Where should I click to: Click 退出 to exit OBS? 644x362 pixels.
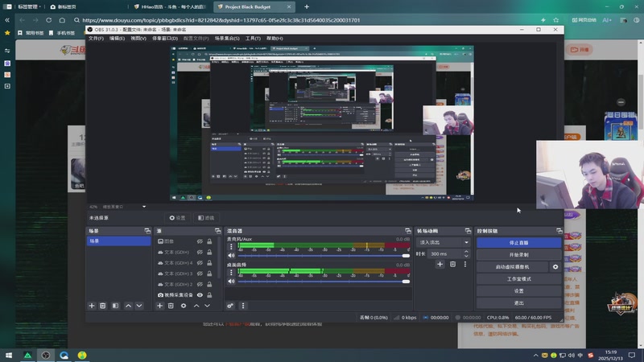518,303
